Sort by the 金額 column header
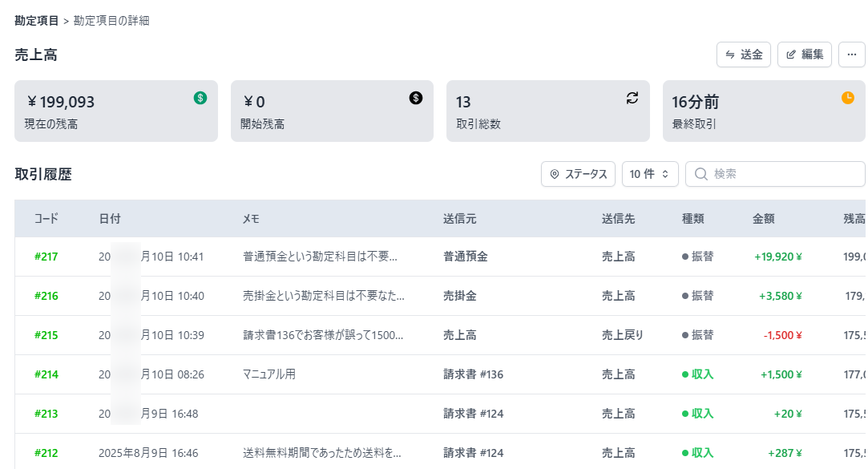868x469 pixels. point(763,218)
